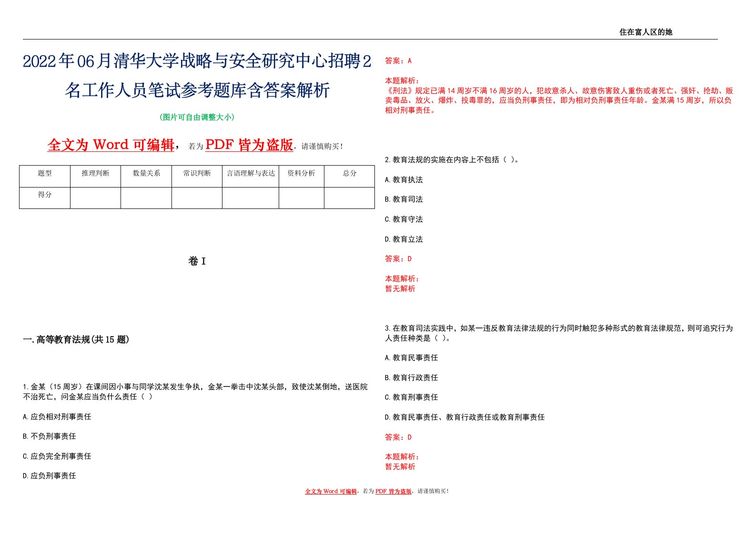Select option D.应负刑事责任
756x534 pixels.
(x=49, y=475)
